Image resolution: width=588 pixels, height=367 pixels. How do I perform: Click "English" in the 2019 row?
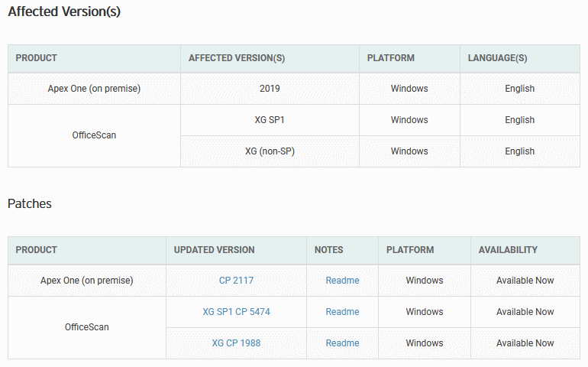tap(520, 89)
